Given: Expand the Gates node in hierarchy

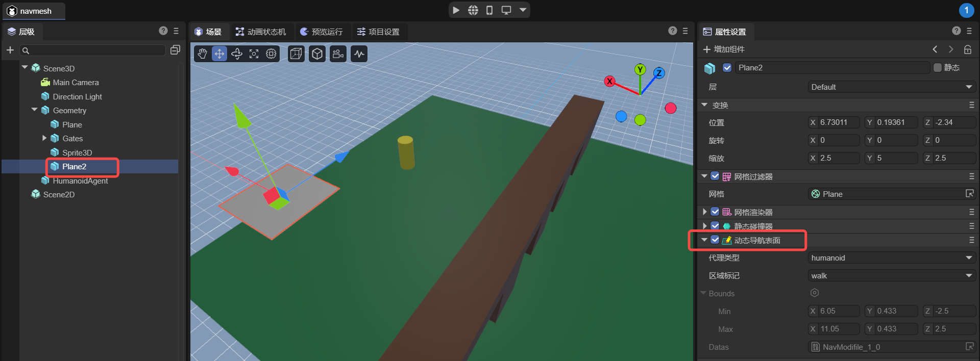Looking at the screenshot, I should coord(44,138).
